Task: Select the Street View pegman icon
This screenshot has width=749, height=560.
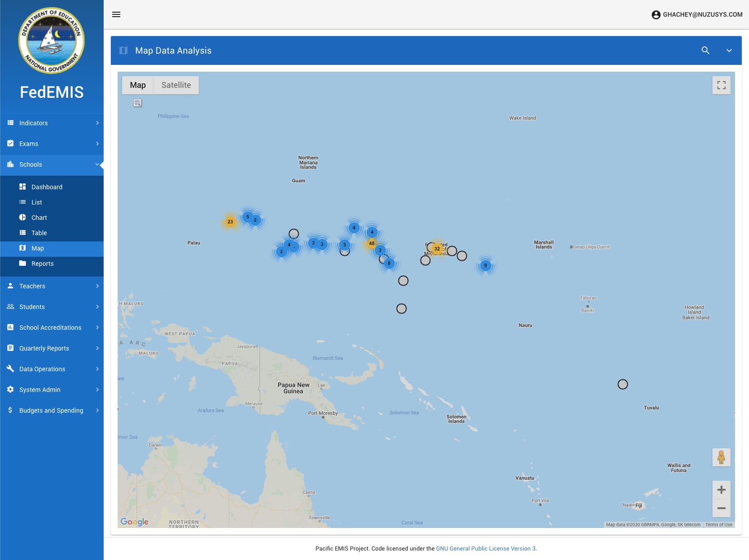Action: point(721,457)
